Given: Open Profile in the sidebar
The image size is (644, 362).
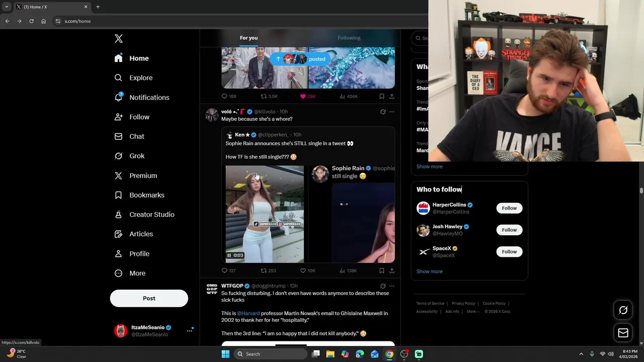Looking at the screenshot, I should tap(132, 254).
